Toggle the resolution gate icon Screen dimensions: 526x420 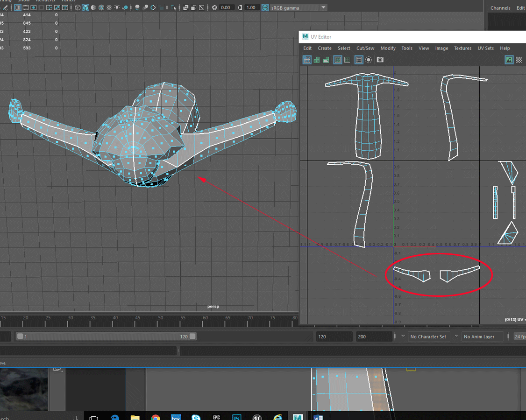[34, 7]
